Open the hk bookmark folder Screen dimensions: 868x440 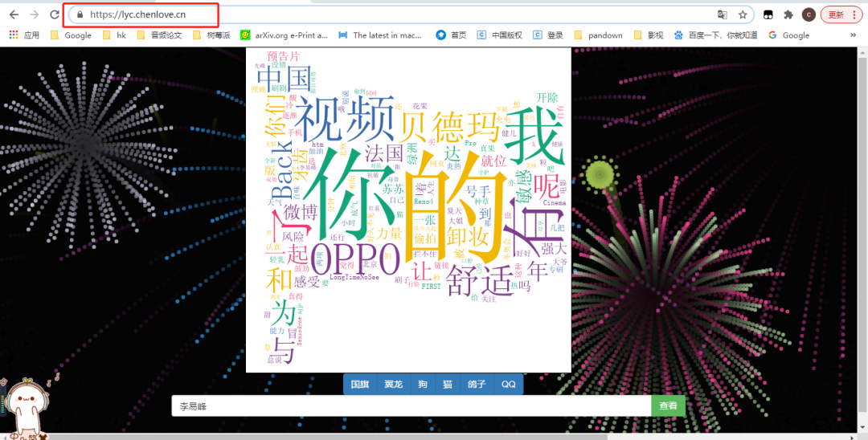[x=115, y=35]
